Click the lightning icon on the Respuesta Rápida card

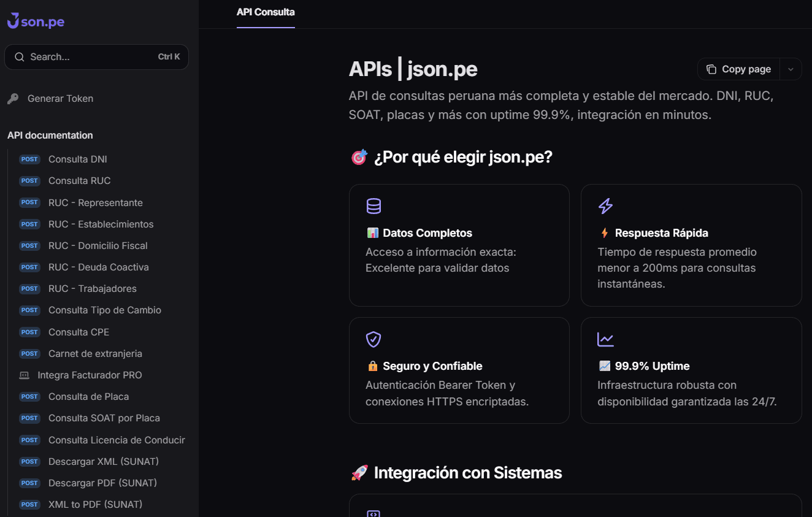click(605, 207)
